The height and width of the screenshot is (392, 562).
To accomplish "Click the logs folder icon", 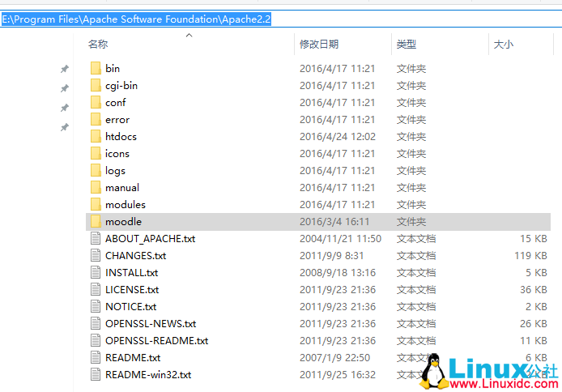I will 96,170.
